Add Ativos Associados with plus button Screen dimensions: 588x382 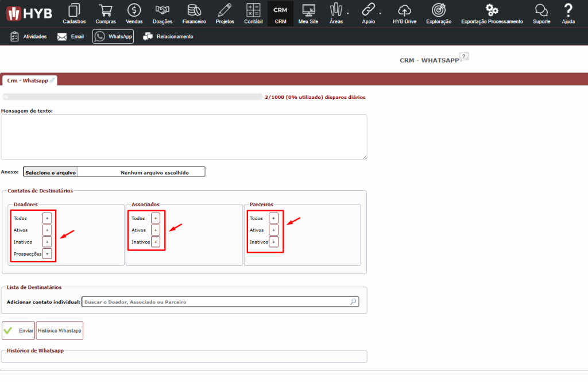pos(155,230)
